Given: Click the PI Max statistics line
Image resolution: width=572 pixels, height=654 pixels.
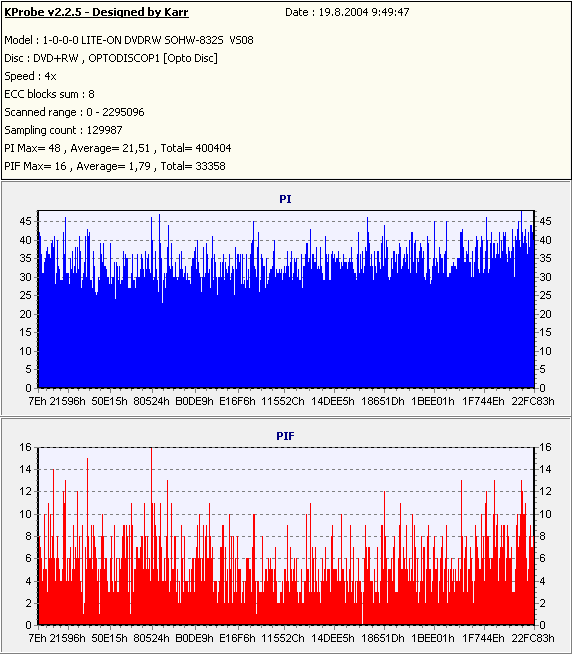Looking at the screenshot, I should [x=118, y=148].
